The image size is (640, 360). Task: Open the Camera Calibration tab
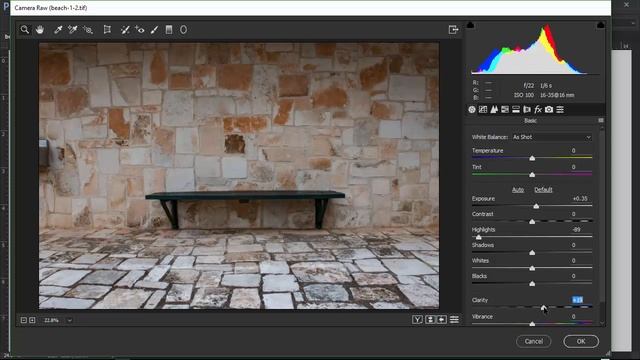pos(549,109)
